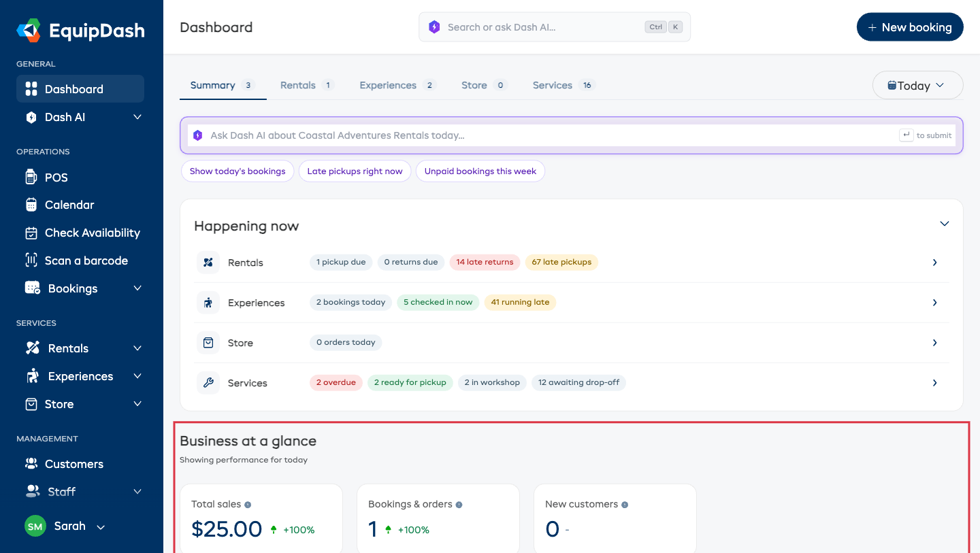Click the info icon beside Bookings & orders
Image resolution: width=980 pixels, height=553 pixels.
[x=459, y=505]
